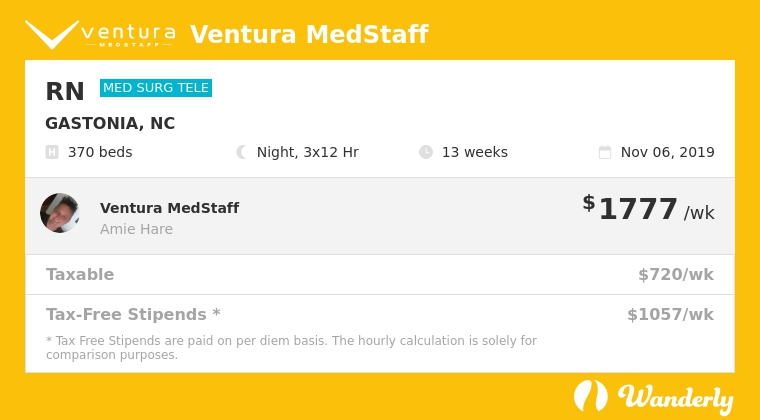The width and height of the screenshot is (760, 420).
Task: Click the Night, 3x12 Hr shift label
Action: click(308, 152)
